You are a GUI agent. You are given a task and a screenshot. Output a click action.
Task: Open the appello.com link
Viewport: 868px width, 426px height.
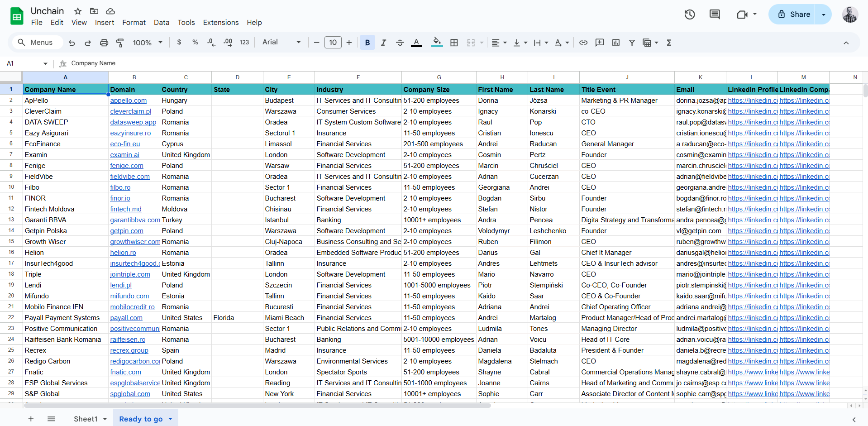point(128,101)
